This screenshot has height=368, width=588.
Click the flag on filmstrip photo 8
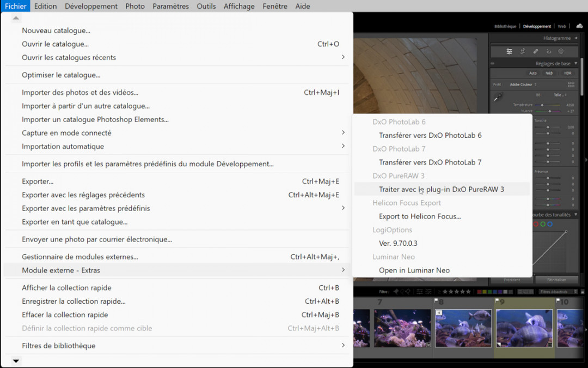pos(436,300)
